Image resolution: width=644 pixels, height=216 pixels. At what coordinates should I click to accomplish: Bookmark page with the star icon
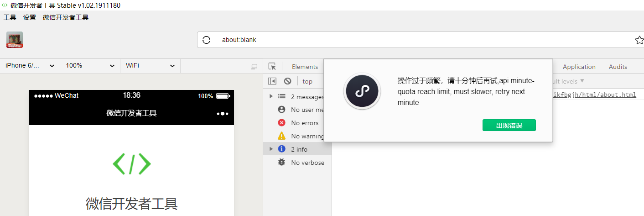tap(639, 40)
